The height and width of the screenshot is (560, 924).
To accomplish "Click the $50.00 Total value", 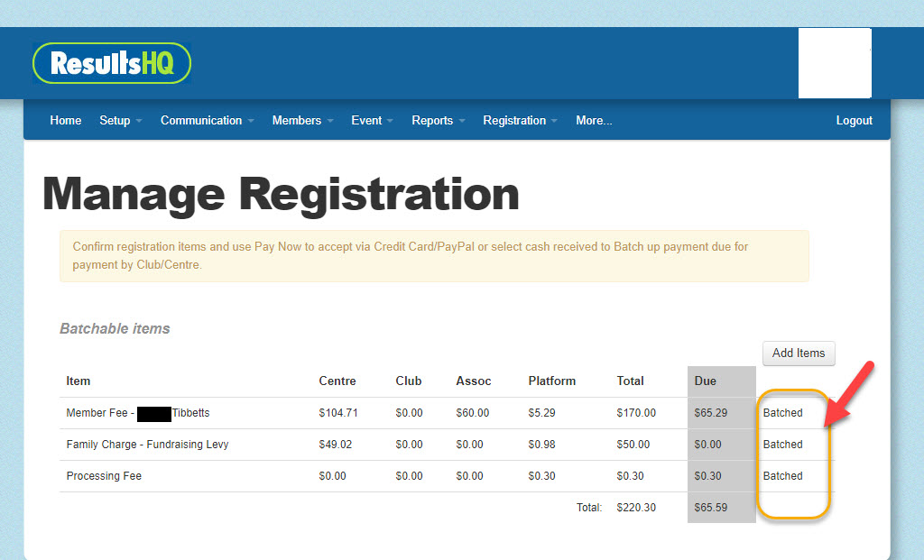I will coord(633,444).
